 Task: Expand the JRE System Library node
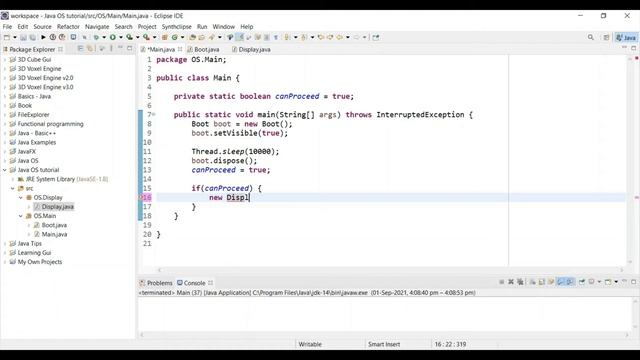[13, 179]
